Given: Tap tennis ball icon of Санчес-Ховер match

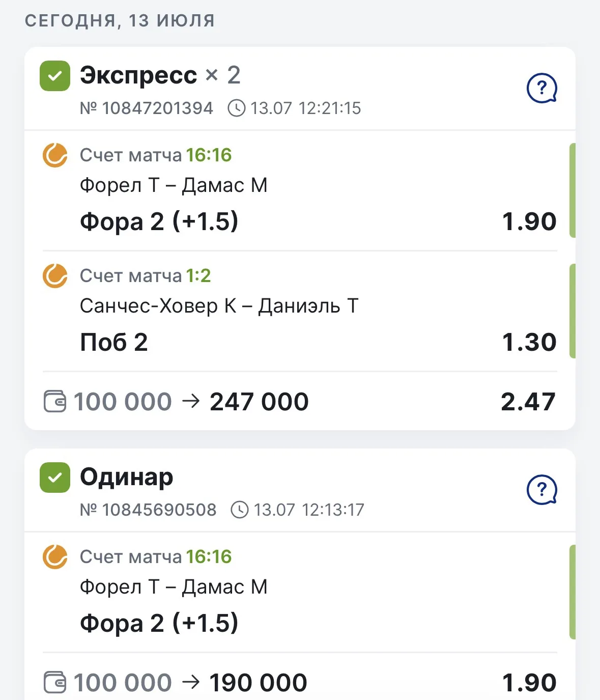Looking at the screenshot, I should (x=55, y=276).
